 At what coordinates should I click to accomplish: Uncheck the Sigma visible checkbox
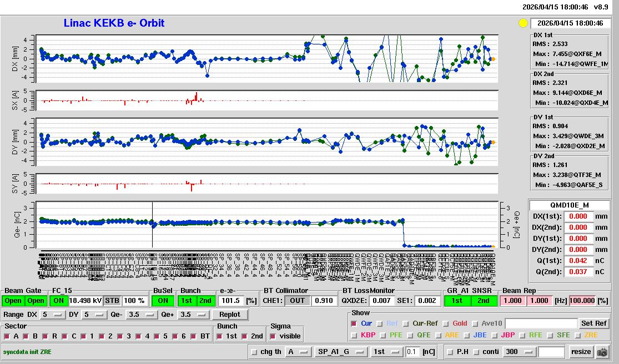(x=273, y=336)
